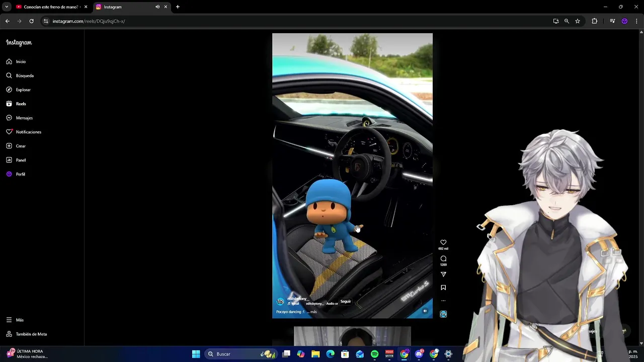This screenshot has height=362, width=644.
Task: Reload the Instagram page
Action: point(31,21)
